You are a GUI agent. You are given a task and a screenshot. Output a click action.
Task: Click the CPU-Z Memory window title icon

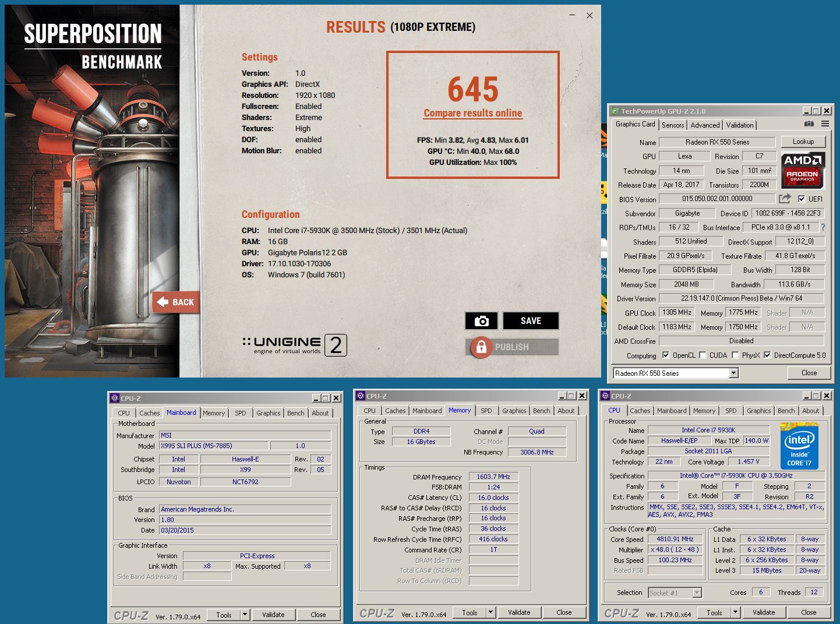pyautogui.click(x=361, y=396)
